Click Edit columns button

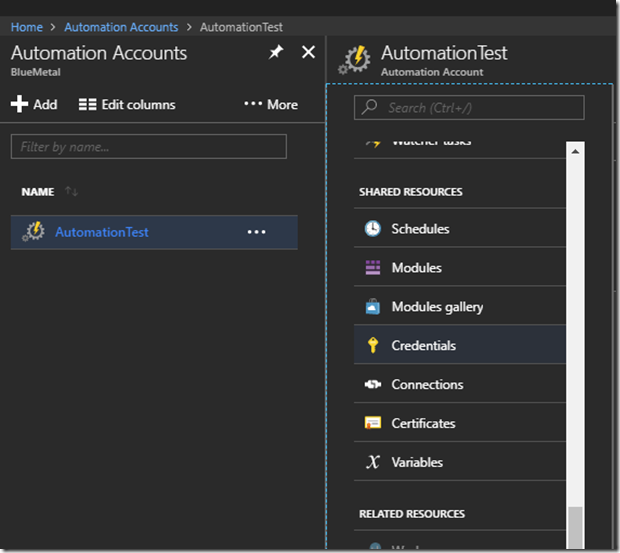coord(127,104)
